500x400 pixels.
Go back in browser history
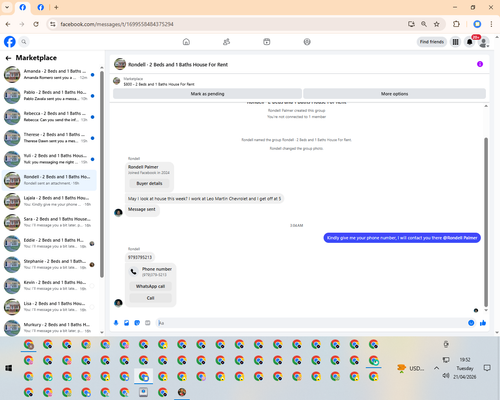[8, 24]
